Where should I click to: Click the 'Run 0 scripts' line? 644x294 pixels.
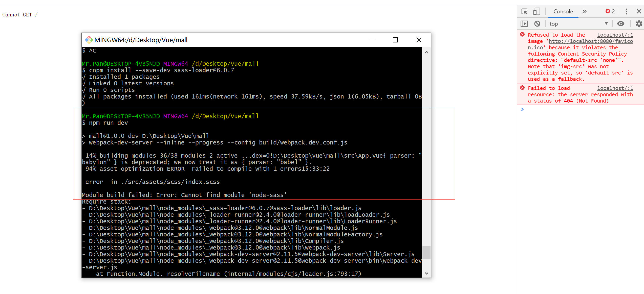(109, 90)
